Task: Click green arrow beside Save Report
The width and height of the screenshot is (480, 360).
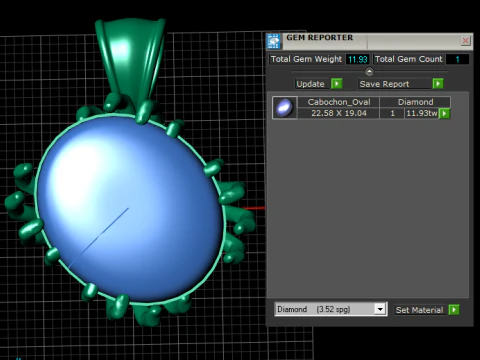Action: pyautogui.click(x=438, y=84)
